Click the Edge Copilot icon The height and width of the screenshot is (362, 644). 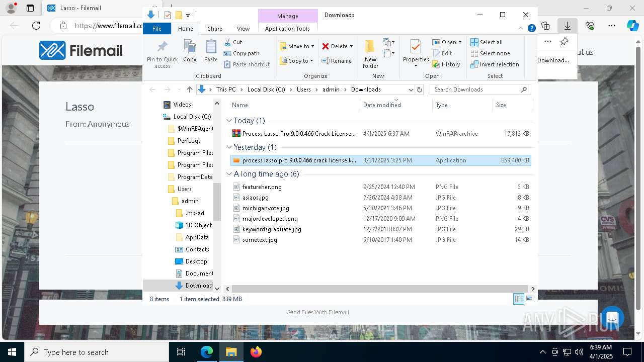tap(632, 26)
